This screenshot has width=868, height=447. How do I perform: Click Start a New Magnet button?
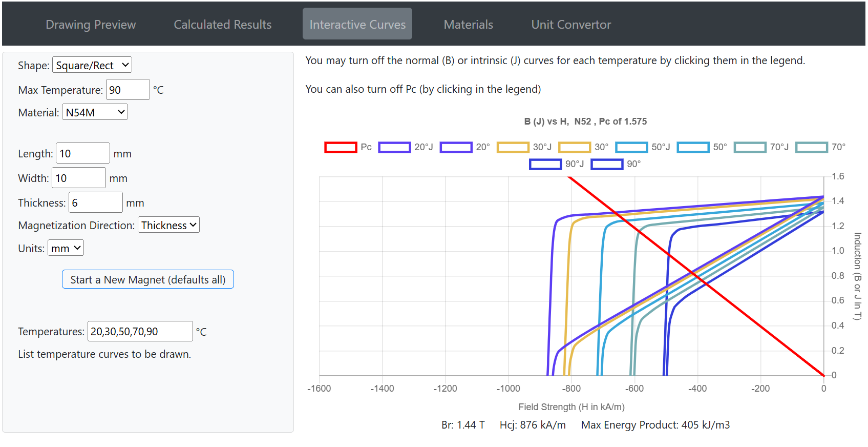(147, 279)
